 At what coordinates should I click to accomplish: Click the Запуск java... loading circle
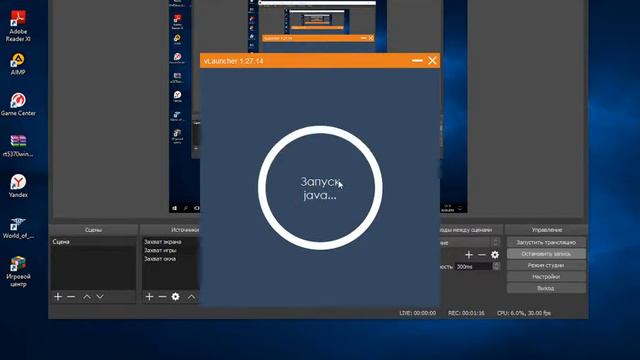pos(320,188)
